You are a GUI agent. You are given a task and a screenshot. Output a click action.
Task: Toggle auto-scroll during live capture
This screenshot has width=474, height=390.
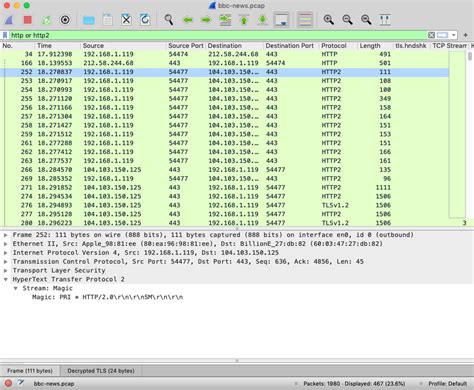tap(281, 20)
